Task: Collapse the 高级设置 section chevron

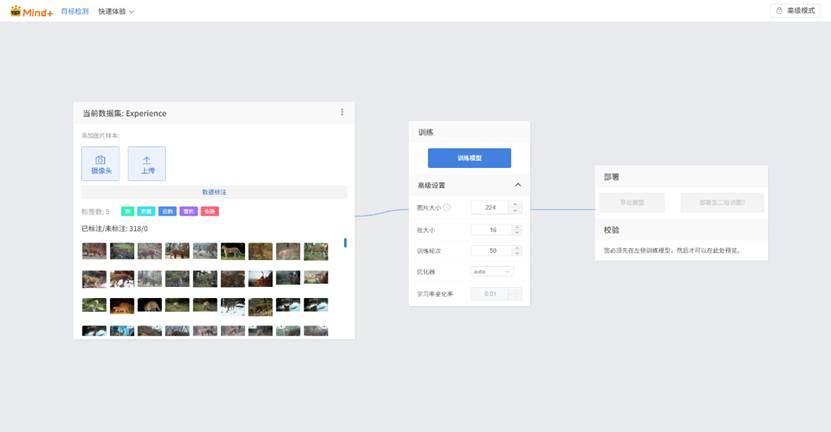Action: 518,185
